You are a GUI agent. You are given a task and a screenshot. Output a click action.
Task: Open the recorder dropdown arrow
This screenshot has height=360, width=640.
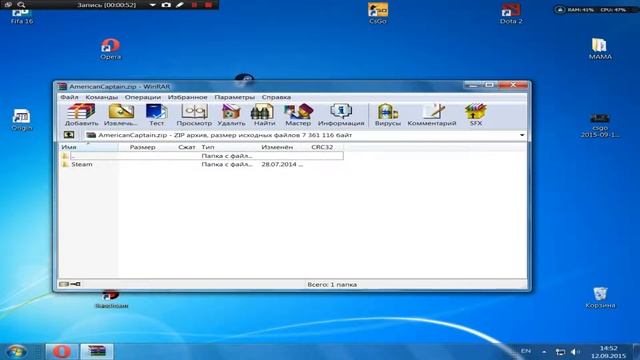tap(152, 5)
